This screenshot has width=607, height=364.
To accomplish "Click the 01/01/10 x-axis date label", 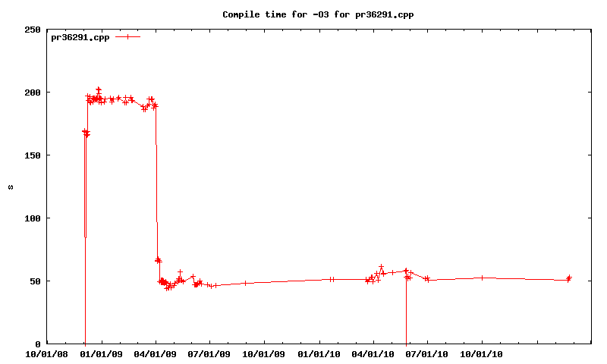I will click(319, 353).
